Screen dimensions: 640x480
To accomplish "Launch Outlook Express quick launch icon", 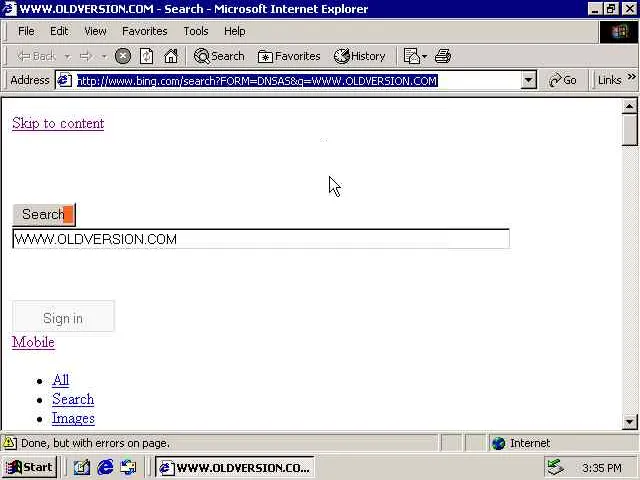I will click(129, 467).
